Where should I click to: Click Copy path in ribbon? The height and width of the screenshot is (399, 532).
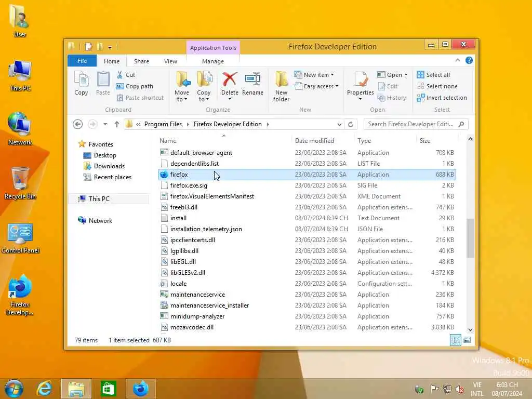[x=135, y=86]
